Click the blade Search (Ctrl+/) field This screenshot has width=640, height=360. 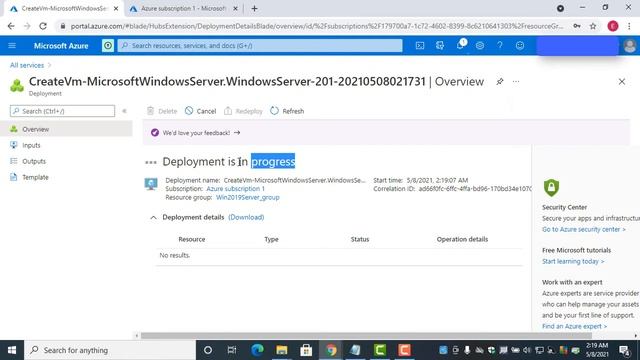(62, 111)
